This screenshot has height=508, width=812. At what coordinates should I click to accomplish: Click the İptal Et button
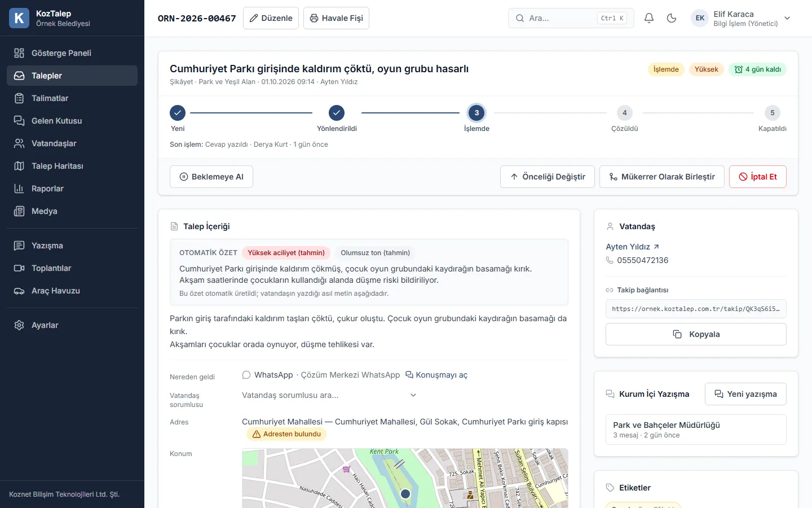[x=758, y=177]
